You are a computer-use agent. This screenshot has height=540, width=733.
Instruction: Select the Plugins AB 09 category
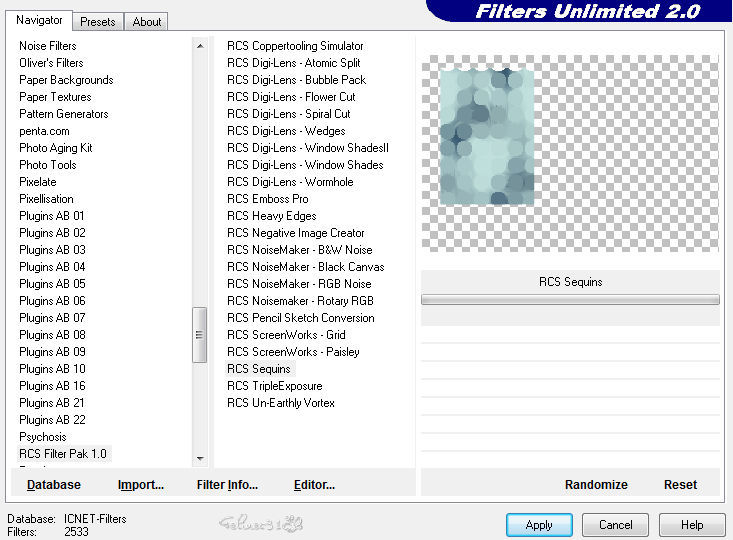click(52, 352)
